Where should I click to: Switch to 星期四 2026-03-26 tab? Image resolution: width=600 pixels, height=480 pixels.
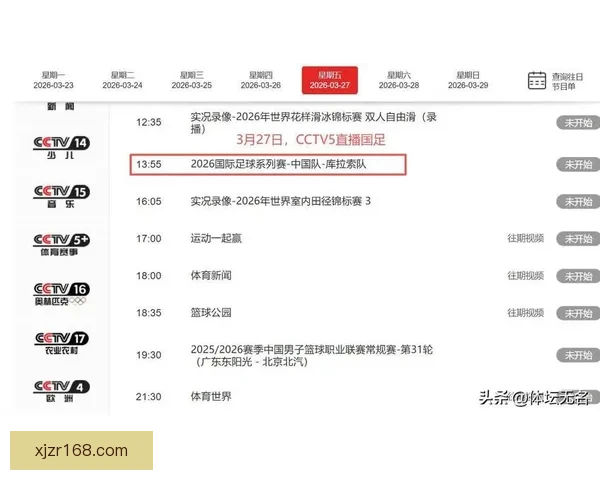click(261, 80)
